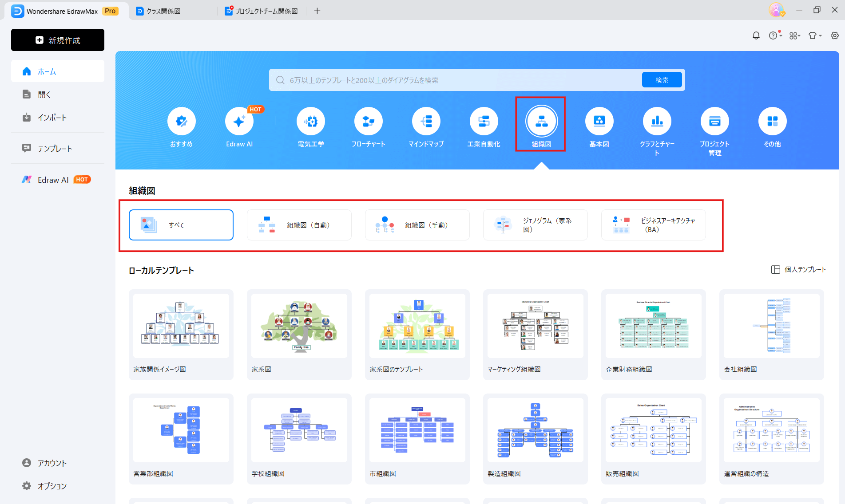
Task: Open インポート from the sidebar
Action: tap(58, 118)
